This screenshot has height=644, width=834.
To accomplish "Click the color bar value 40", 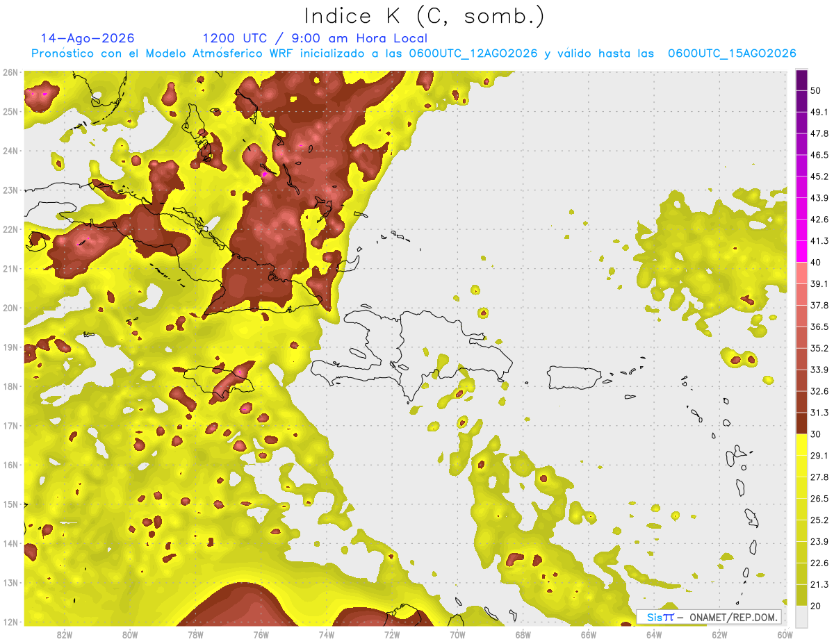I will point(817,262).
